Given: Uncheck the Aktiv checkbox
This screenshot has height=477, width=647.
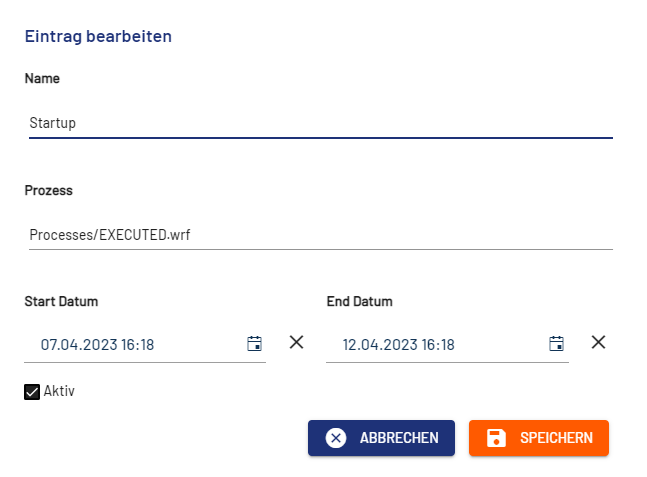Looking at the screenshot, I should tap(32, 391).
